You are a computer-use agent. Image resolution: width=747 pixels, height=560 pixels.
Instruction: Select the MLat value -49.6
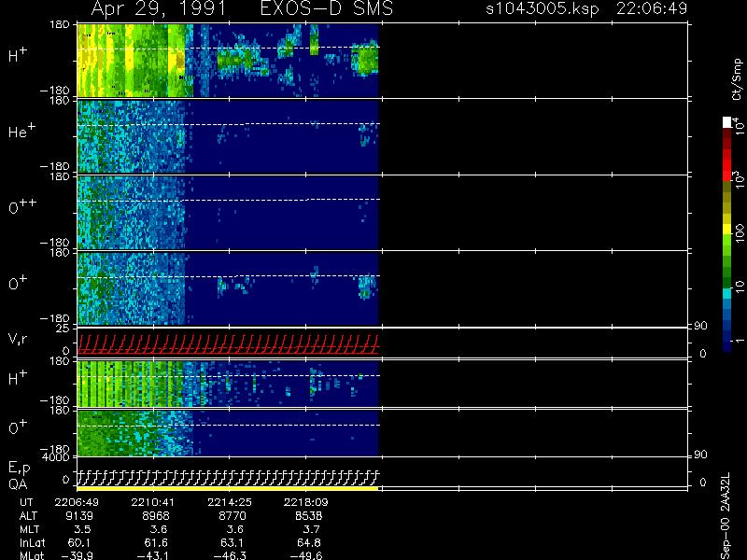pos(305,555)
